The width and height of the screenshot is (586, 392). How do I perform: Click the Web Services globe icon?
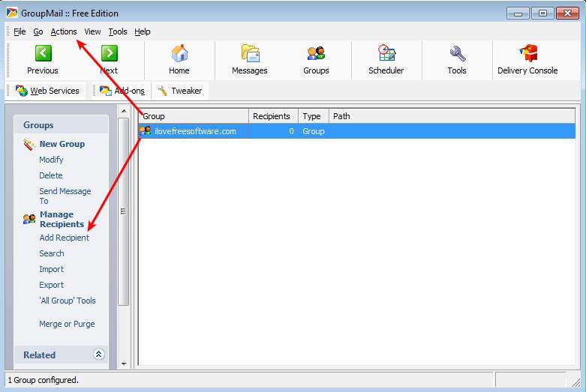(x=21, y=91)
